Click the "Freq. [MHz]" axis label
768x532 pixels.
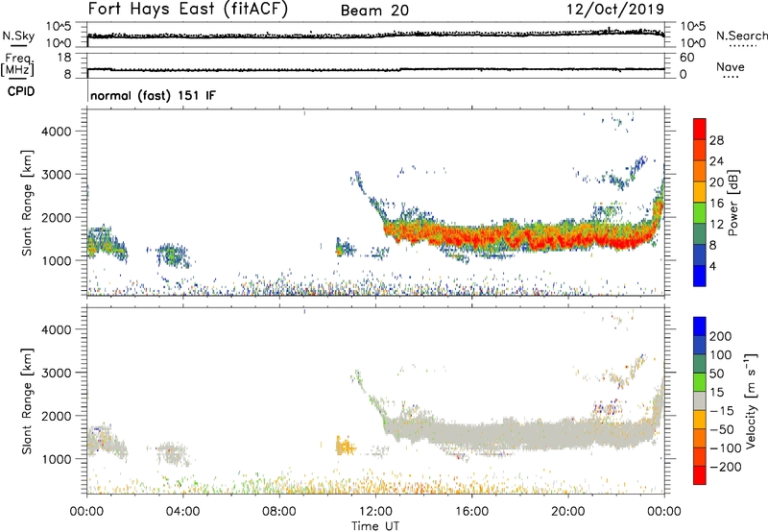(x=17, y=64)
